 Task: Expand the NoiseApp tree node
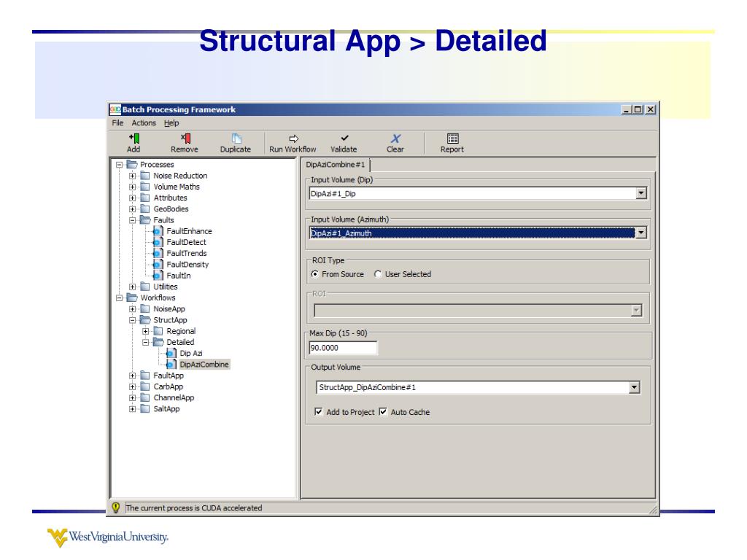pyautogui.click(x=133, y=309)
